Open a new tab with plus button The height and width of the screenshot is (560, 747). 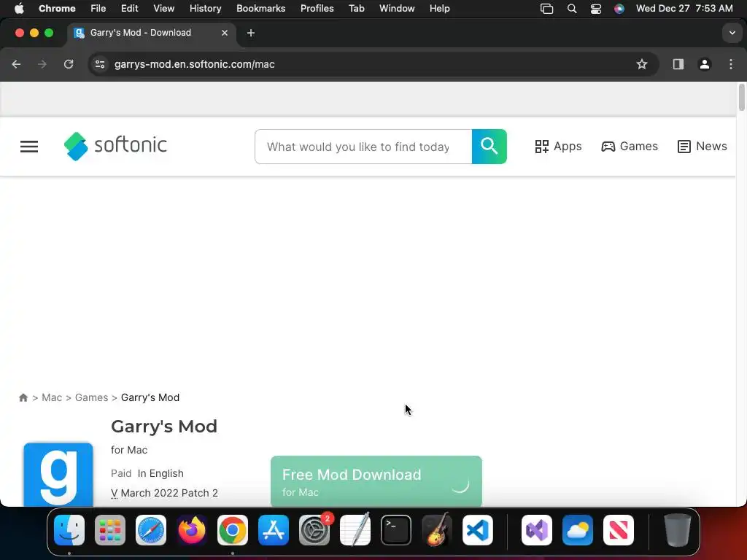(251, 33)
